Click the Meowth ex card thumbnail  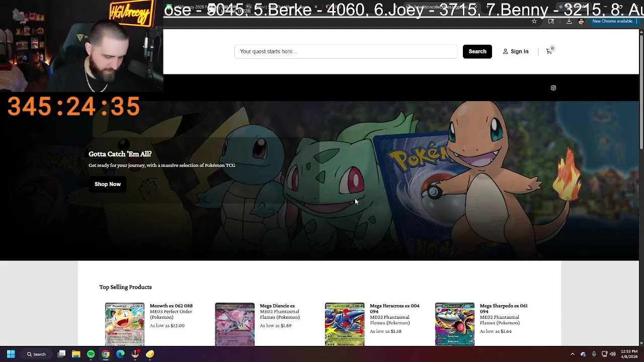coord(125,324)
